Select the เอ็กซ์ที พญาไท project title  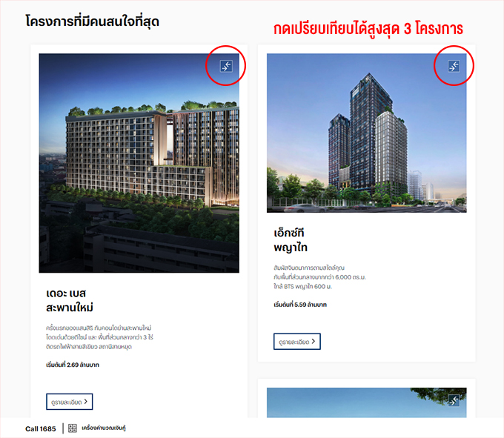pyautogui.click(x=291, y=240)
